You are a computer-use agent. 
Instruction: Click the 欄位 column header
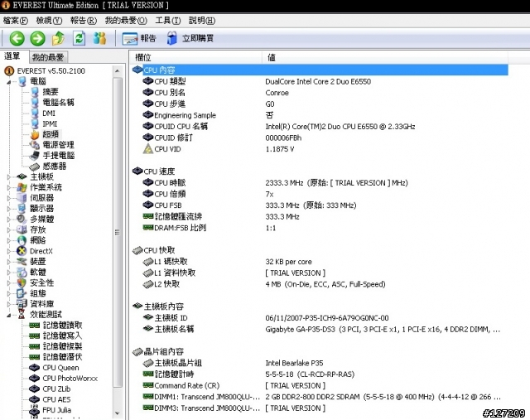(195, 57)
